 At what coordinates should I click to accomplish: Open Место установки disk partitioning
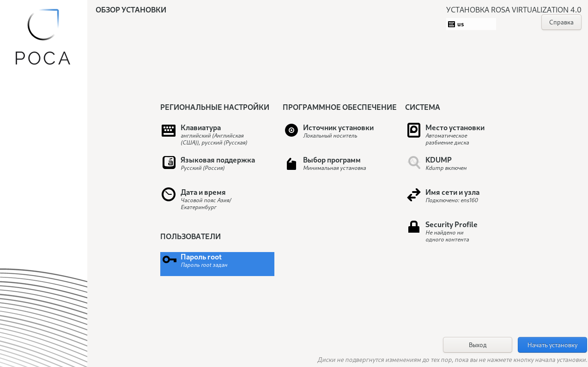click(455, 128)
